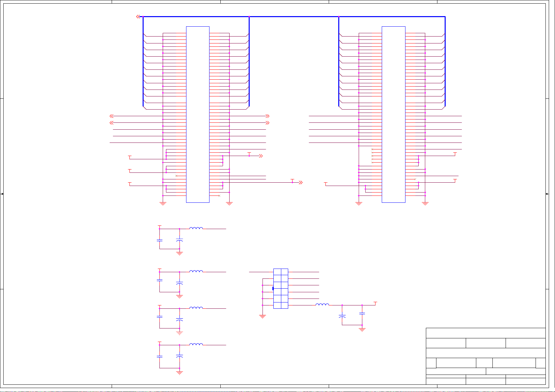Select the polarized capacitor beside the header's inductor
The width and height of the screenshot is (555, 392).
[342, 316]
